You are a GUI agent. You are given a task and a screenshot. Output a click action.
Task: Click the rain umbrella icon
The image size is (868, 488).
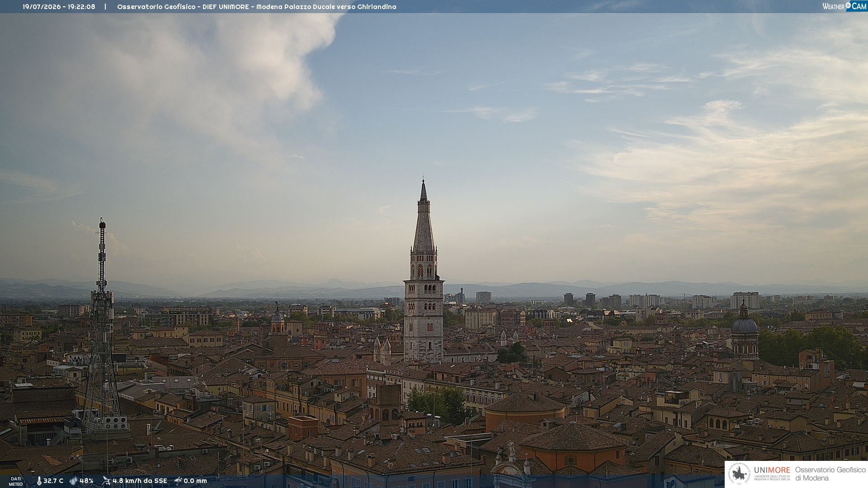pyautogui.click(x=178, y=481)
